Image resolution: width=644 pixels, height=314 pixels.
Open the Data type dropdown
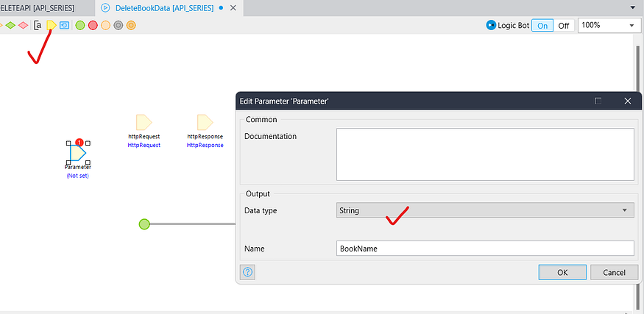485,210
